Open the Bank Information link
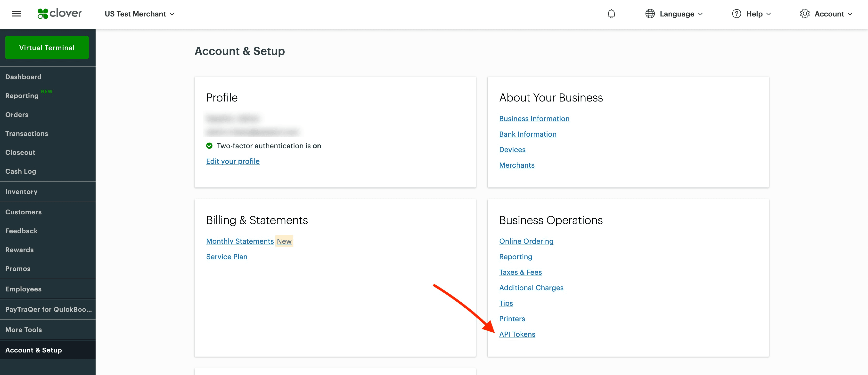Image resolution: width=868 pixels, height=375 pixels. (x=528, y=134)
